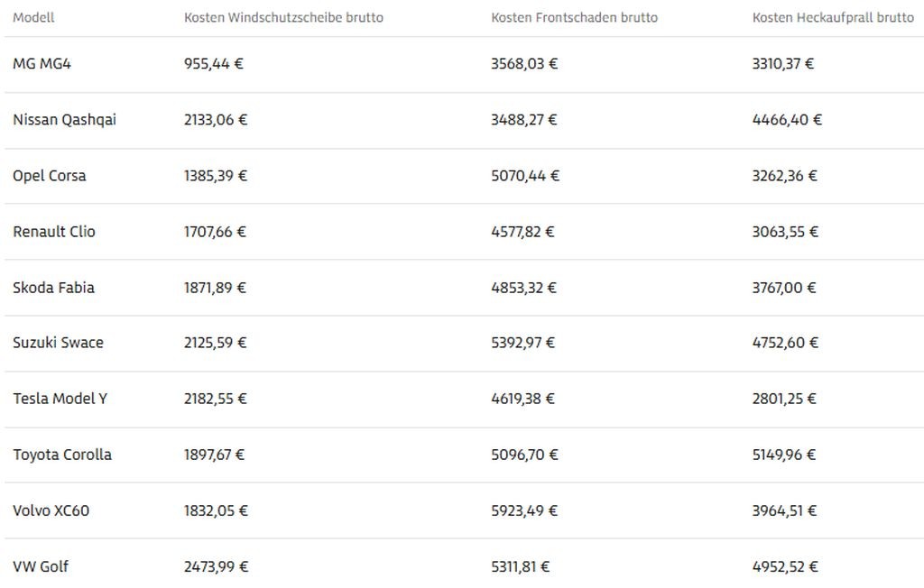Select the Toyota Corolla model cell
Image resolution: width=924 pixels, height=588 pixels.
tap(62, 455)
